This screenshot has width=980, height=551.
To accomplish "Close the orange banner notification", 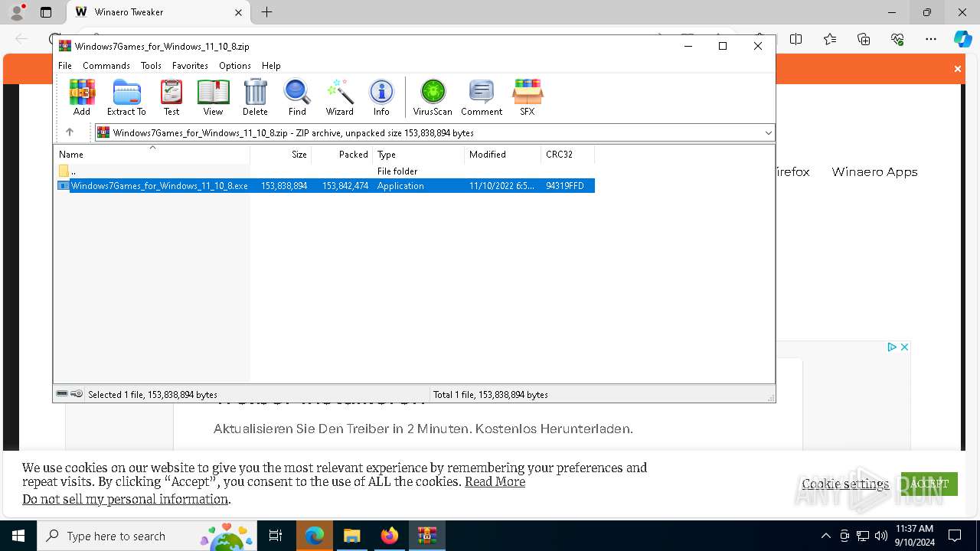I will pyautogui.click(x=957, y=69).
